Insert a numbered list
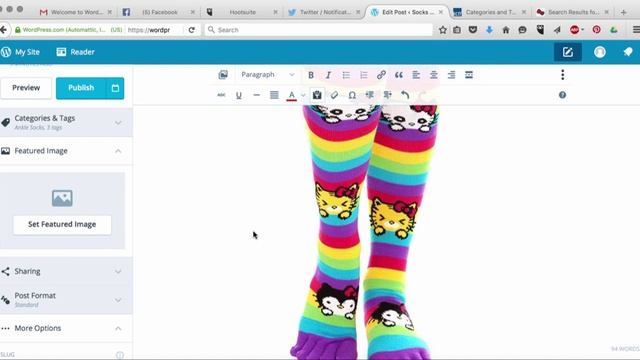 pos(364,75)
